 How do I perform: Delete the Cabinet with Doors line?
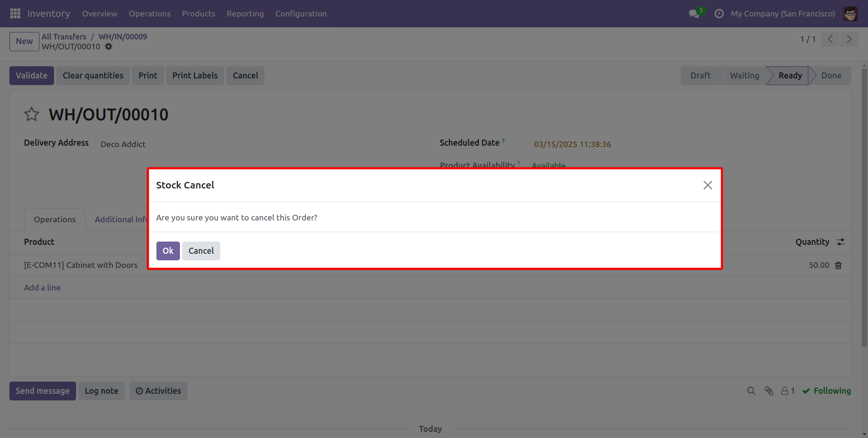click(838, 266)
